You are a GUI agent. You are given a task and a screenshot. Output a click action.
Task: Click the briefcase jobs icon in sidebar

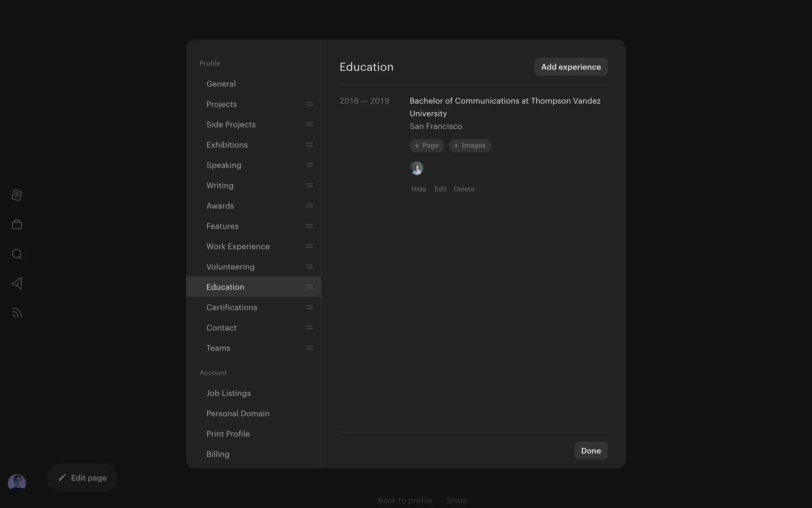coord(17,224)
